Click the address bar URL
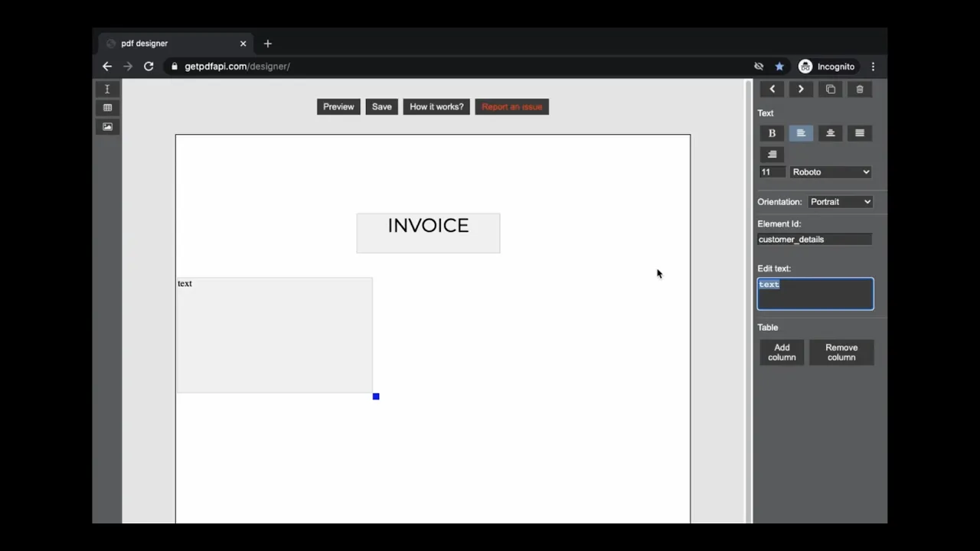The width and height of the screenshot is (980, 551). [x=237, y=67]
